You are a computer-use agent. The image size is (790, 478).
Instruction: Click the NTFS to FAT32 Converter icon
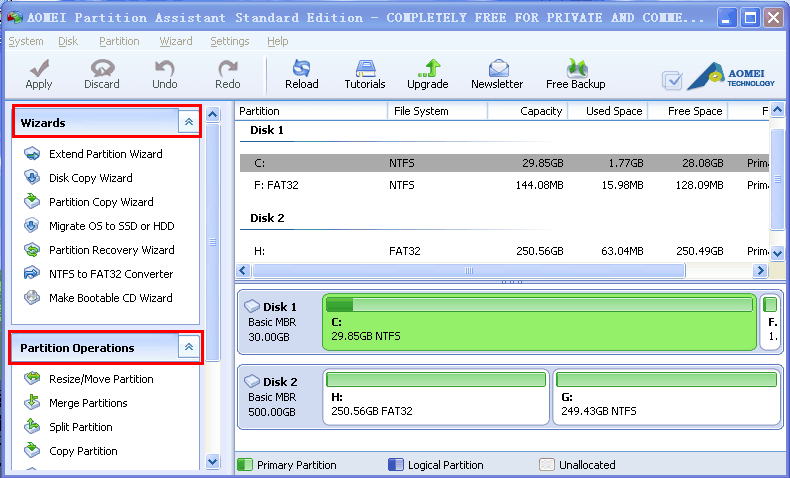click(x=32, y=274)
